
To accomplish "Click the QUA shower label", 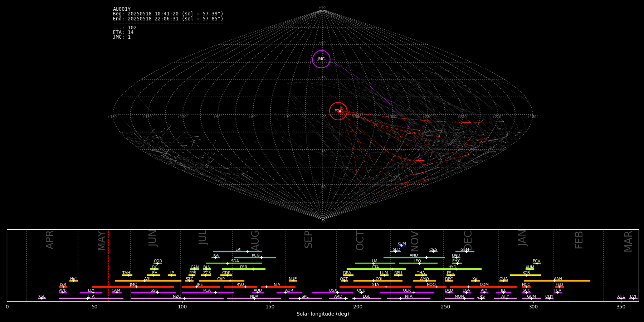I will pos(503,279).
